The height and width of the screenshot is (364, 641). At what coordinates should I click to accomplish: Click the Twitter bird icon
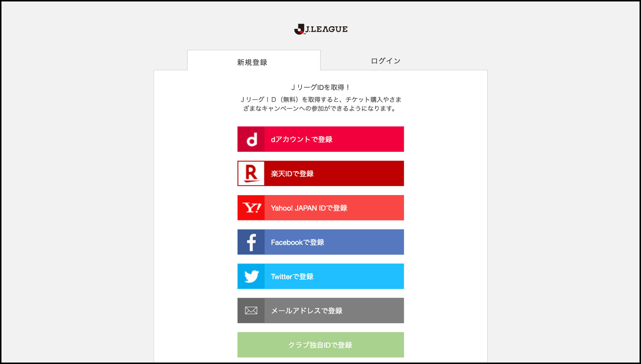tap(251, 276)
